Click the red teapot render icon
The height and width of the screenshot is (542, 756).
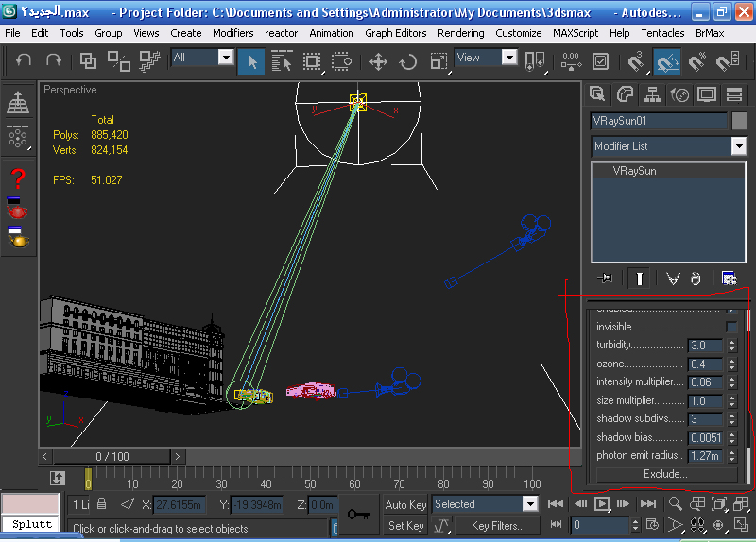17,208
